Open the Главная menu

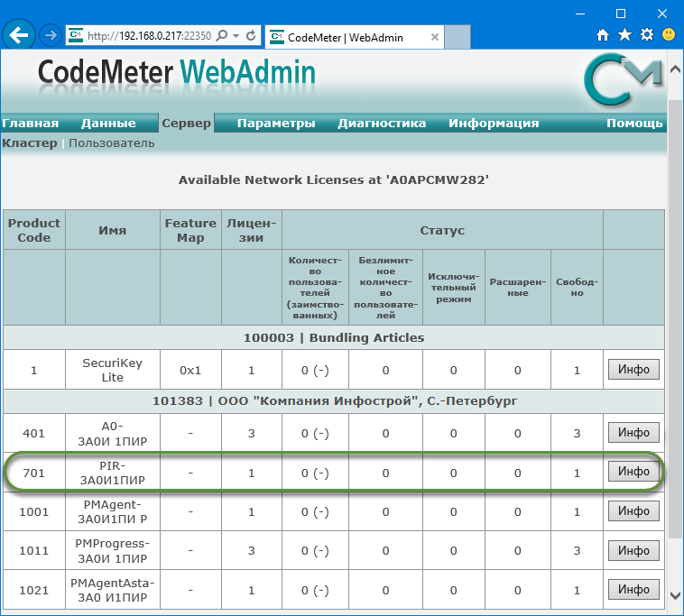coord(30,124)
